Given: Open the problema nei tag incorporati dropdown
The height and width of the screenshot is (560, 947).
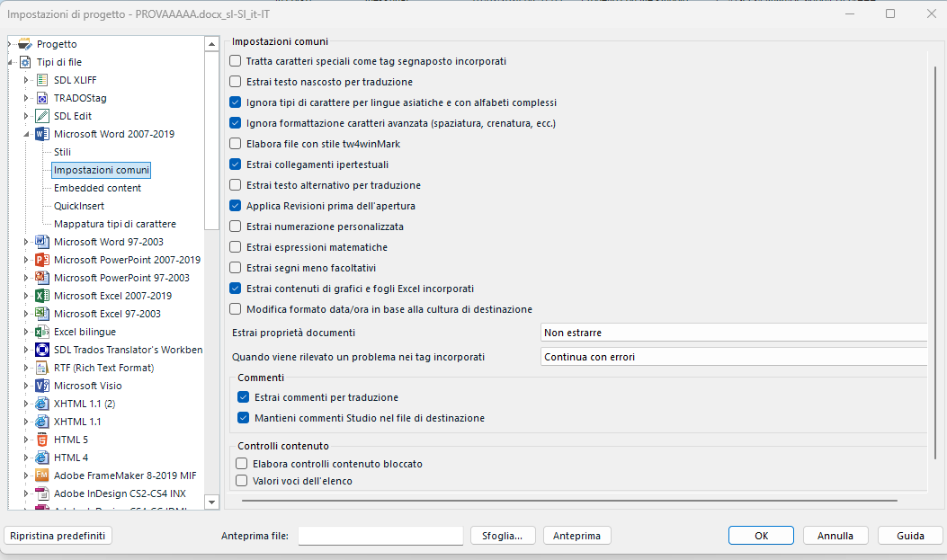Looking at the screenshot, I should (734, 357).
